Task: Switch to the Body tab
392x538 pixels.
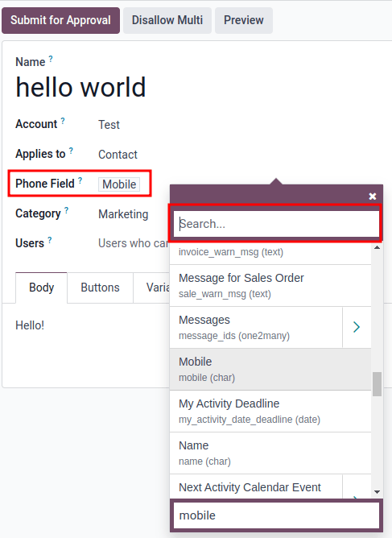Action: tap(42, 288)
